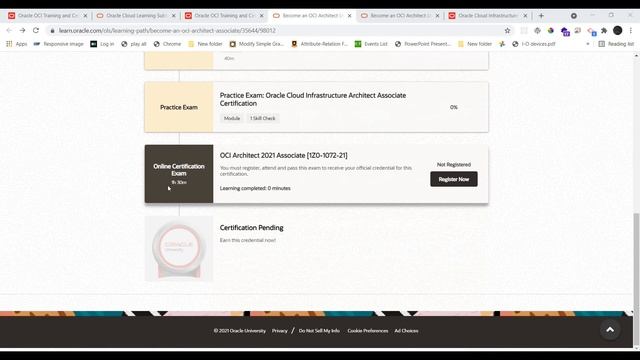Open the Practice Exam card title
Screen dimensions: 640x360
coord(313,99)
